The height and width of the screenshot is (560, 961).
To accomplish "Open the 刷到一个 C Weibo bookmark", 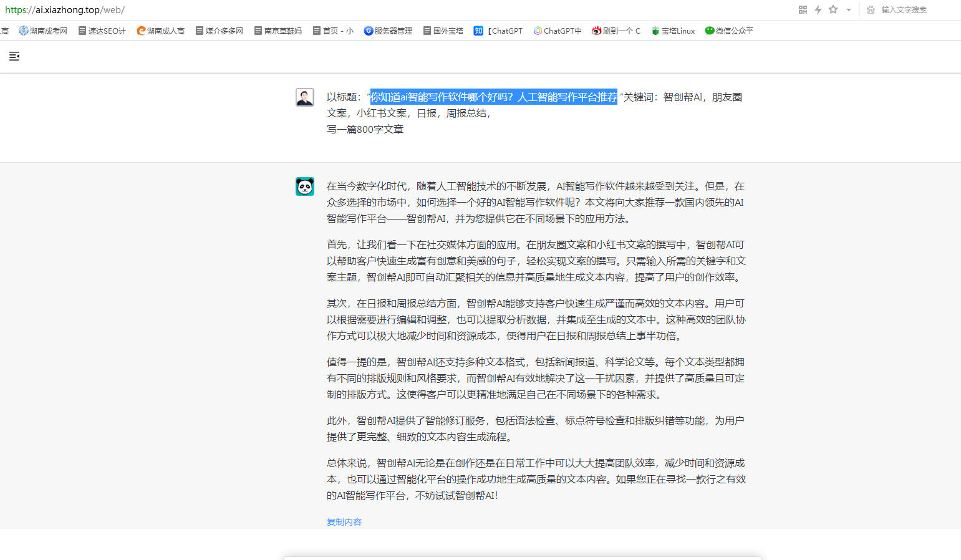I will (616, 31).
